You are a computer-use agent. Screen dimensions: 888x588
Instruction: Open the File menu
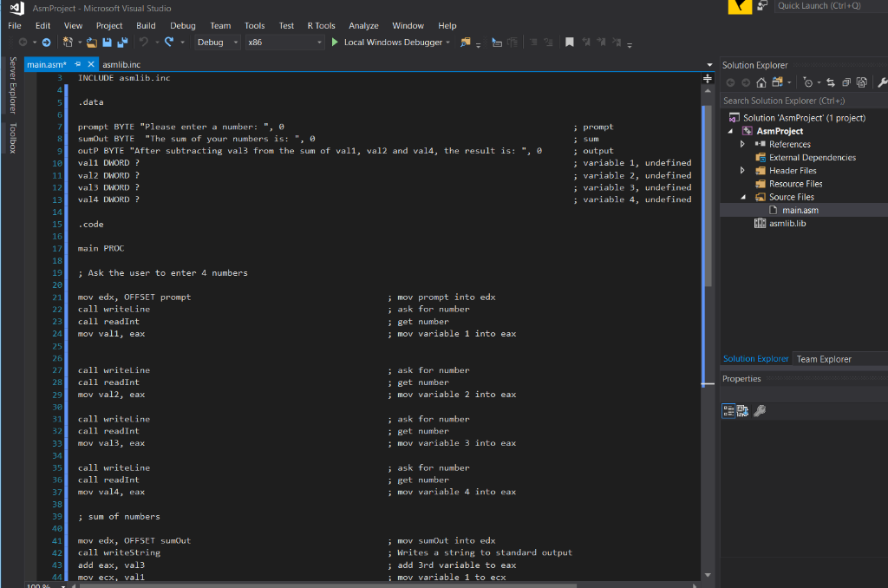pos(15,25)
